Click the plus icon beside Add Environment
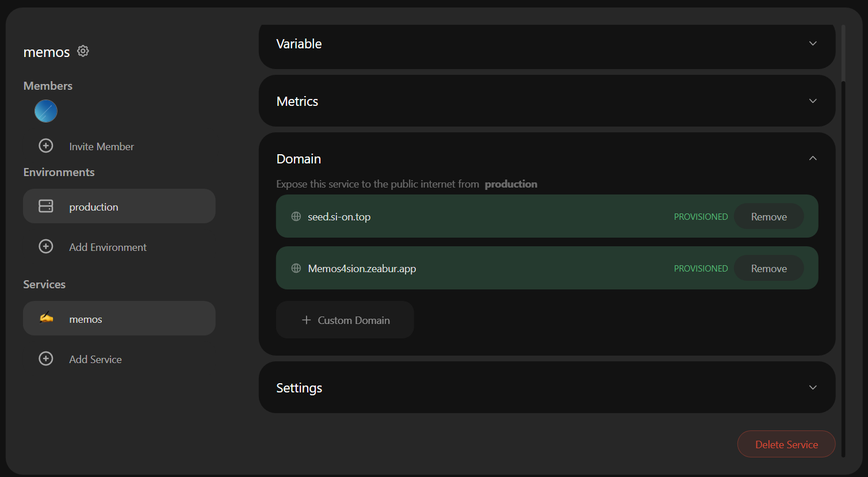 [x=46, y=247]
